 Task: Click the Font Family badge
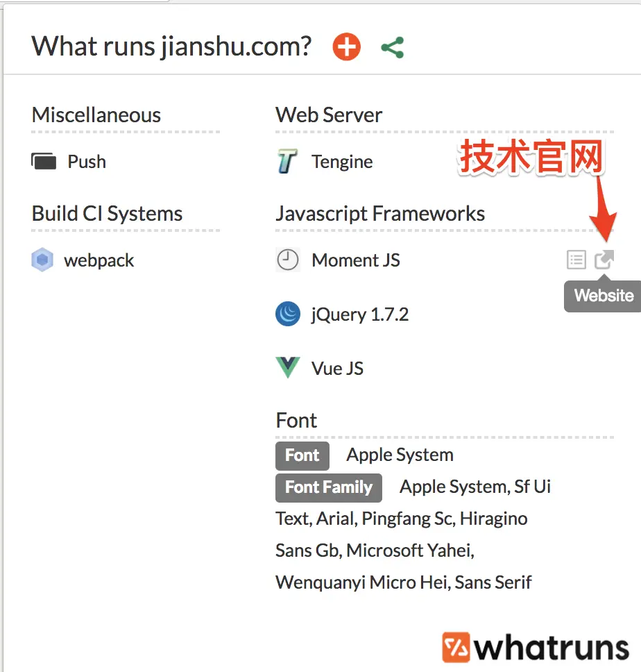pyautogui.click(x=329, y=488)
